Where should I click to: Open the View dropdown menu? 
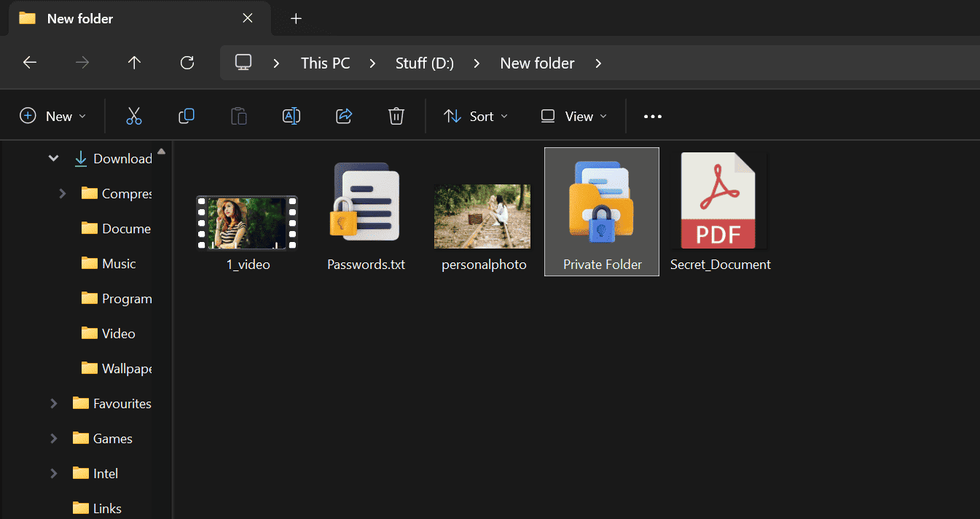tap(573, 116)
